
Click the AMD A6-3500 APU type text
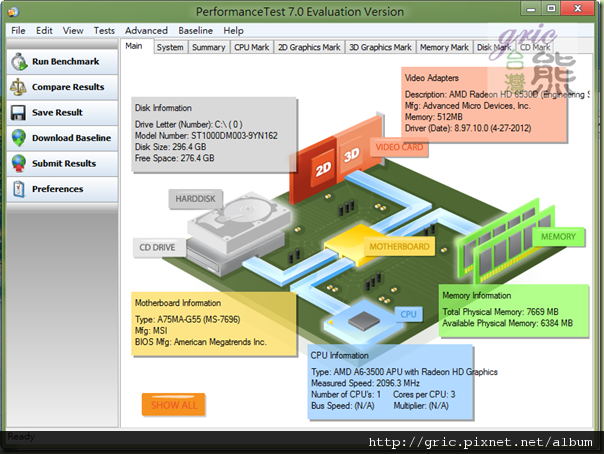(404, 372)
